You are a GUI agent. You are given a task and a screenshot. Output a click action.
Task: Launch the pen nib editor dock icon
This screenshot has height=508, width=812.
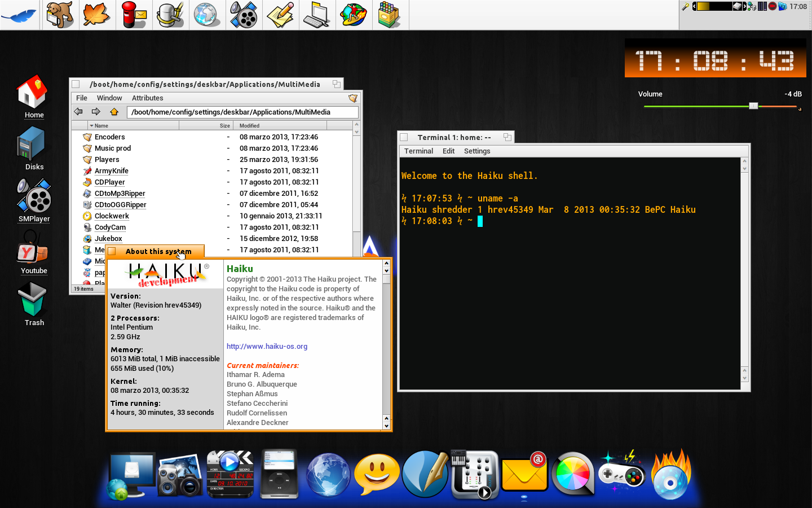click(x=425, y=474)
